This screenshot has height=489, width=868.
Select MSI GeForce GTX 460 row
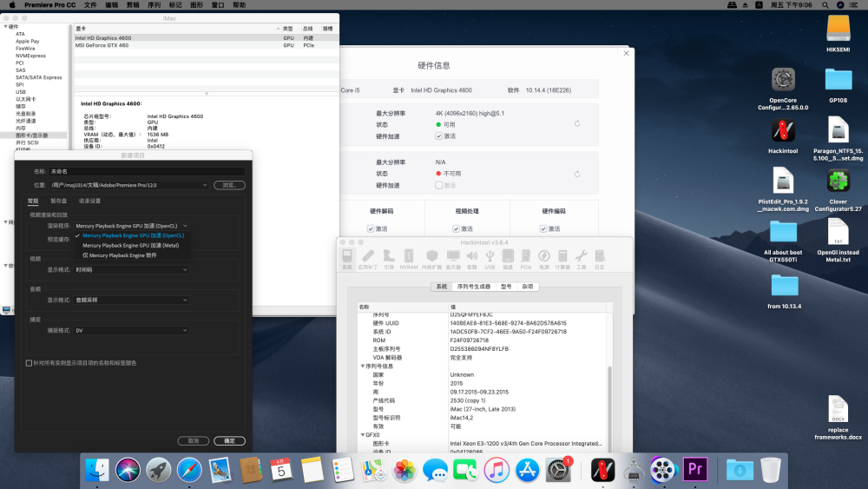(206, 45)
